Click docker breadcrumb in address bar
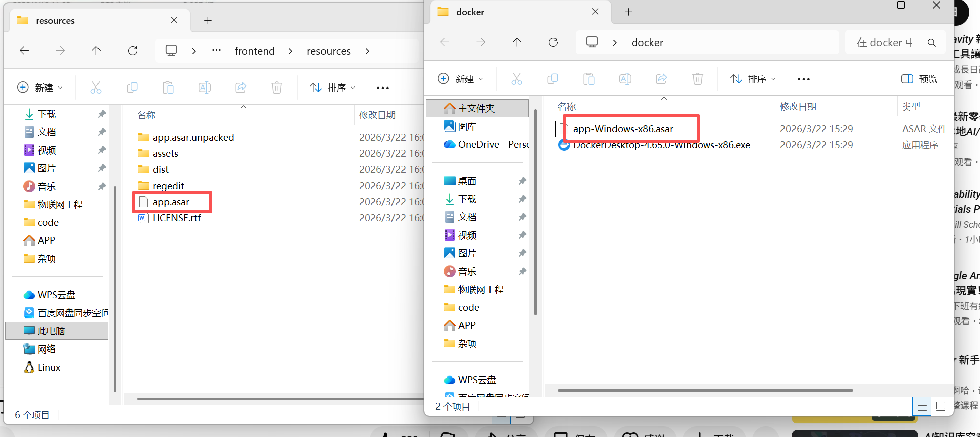Image resolution: width=980 pixels, height=437 pixels. (647, 43)
